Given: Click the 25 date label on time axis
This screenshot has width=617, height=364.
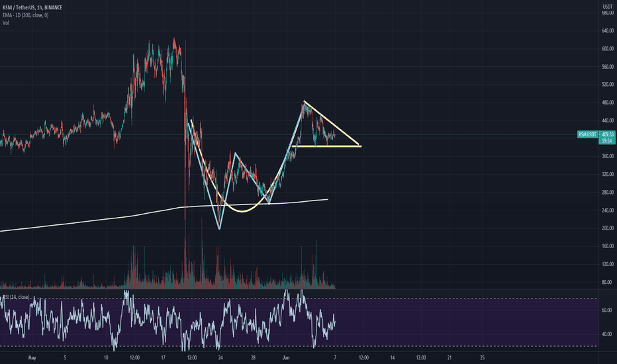Looking at the screenshot, I should [482, 358].
